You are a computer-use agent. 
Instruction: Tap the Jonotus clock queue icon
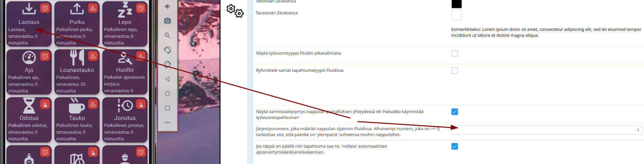pyautogui.click(x=125, y=105)
